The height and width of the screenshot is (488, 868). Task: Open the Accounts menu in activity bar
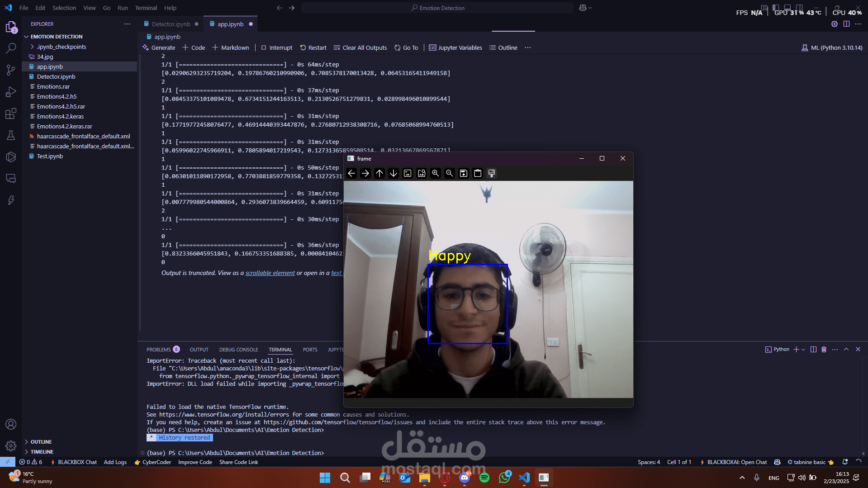(11, 424)
